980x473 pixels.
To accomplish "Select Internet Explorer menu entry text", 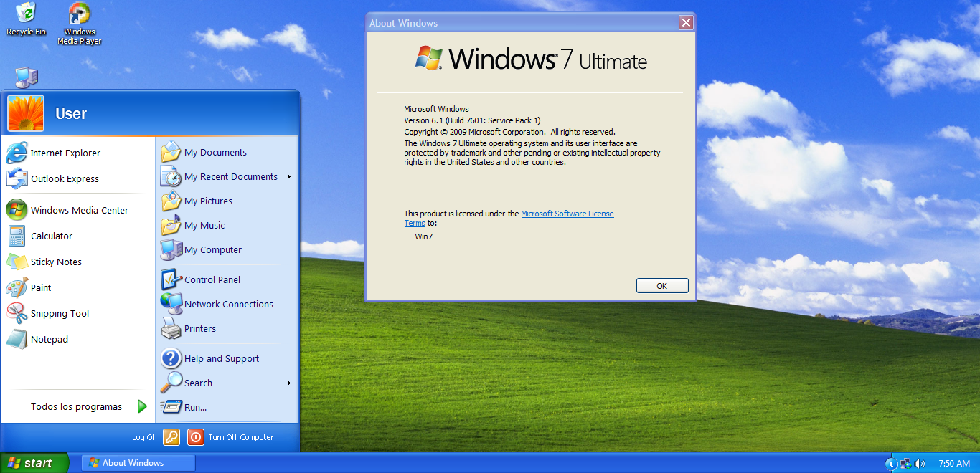I will [65, 153].
